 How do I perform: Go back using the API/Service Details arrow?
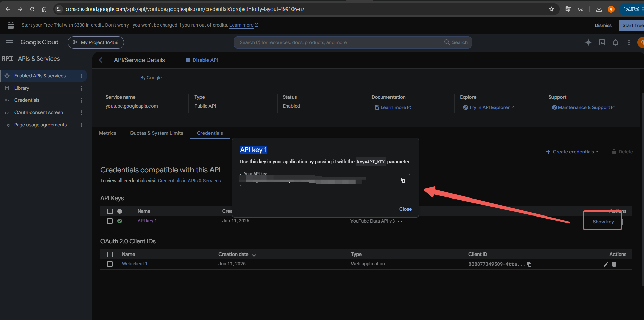pyautogui.click(x=102, y=60)
